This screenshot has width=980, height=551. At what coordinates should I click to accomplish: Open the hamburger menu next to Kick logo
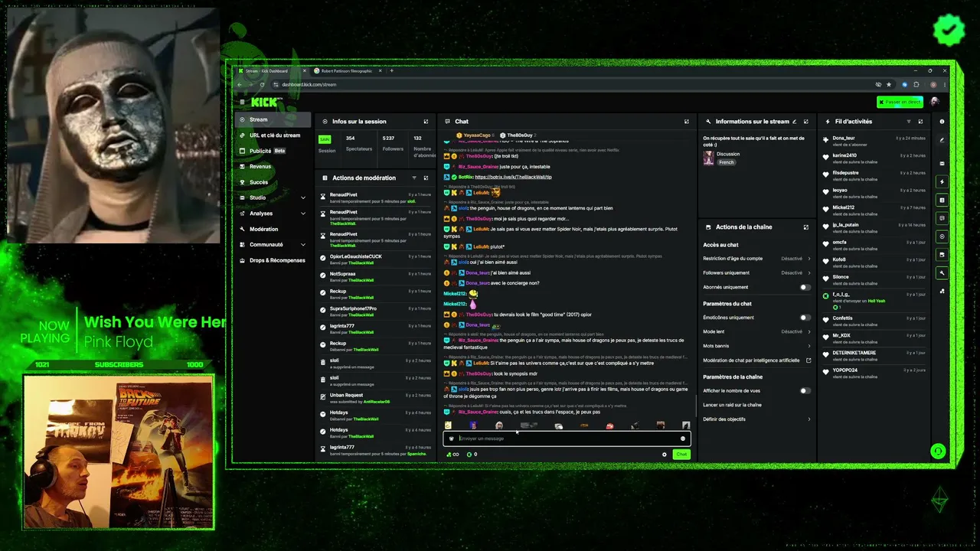tap(242, 102)
